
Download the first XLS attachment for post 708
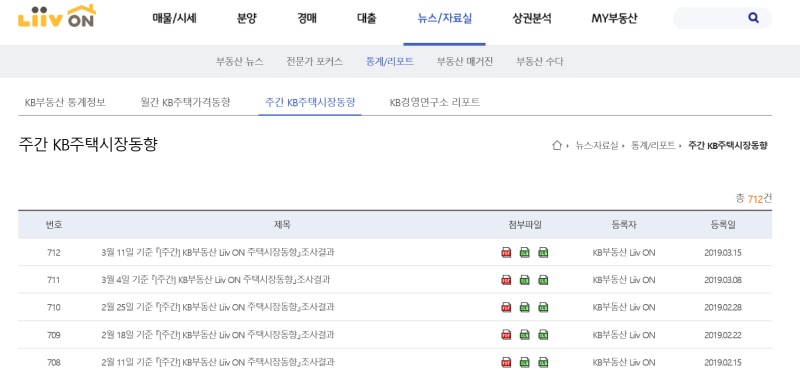524,363
